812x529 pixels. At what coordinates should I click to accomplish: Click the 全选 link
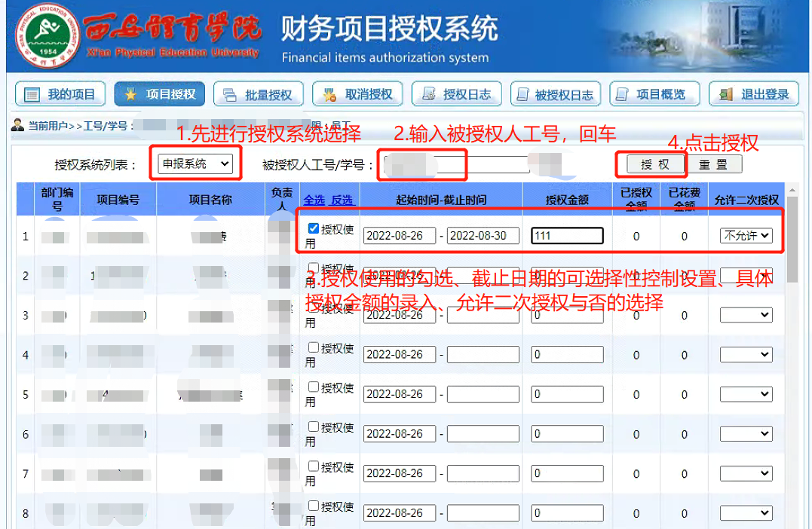[x=314, y=200]
